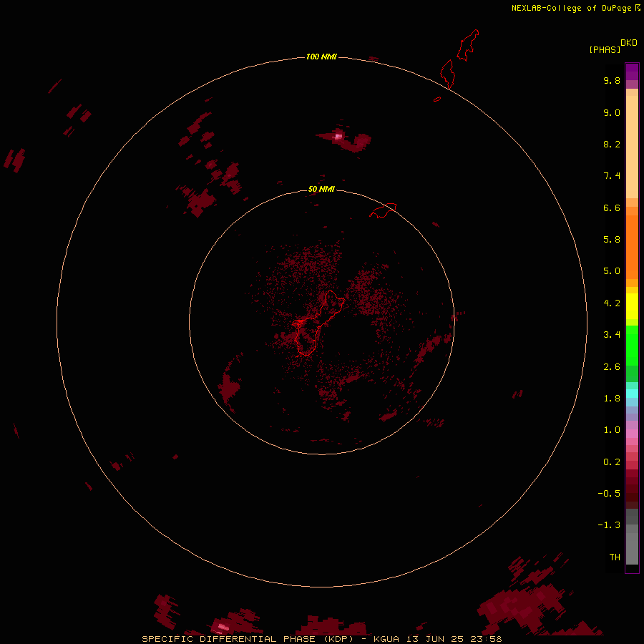
Task: Select the 9.0 legend value
Action: click(612, 112)
